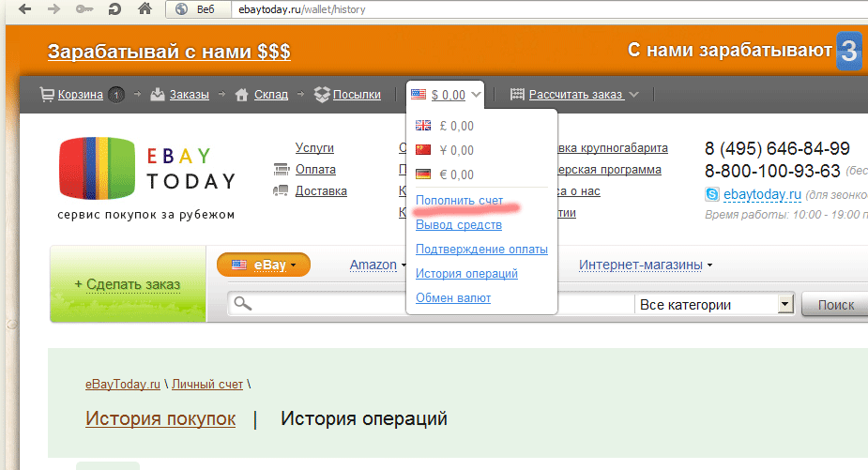Open the Посылки link
This screenshot has width=868, height=470.
pyautogui.click(x=357, y=95)
